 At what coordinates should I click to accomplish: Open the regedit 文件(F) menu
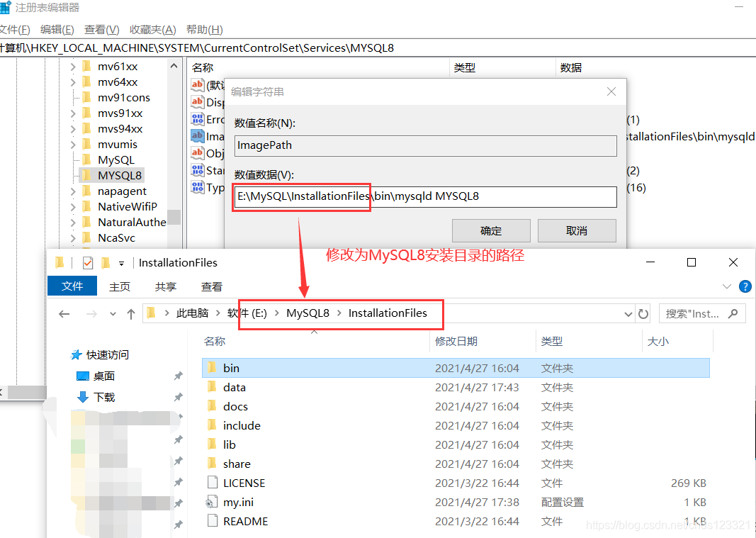click(14, 30)
